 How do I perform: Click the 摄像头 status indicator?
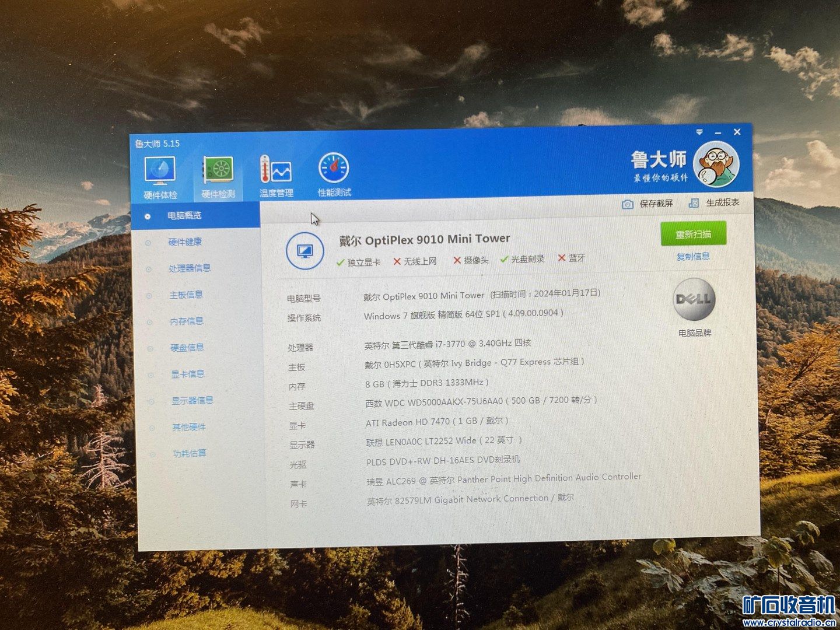tap(471, 260)
